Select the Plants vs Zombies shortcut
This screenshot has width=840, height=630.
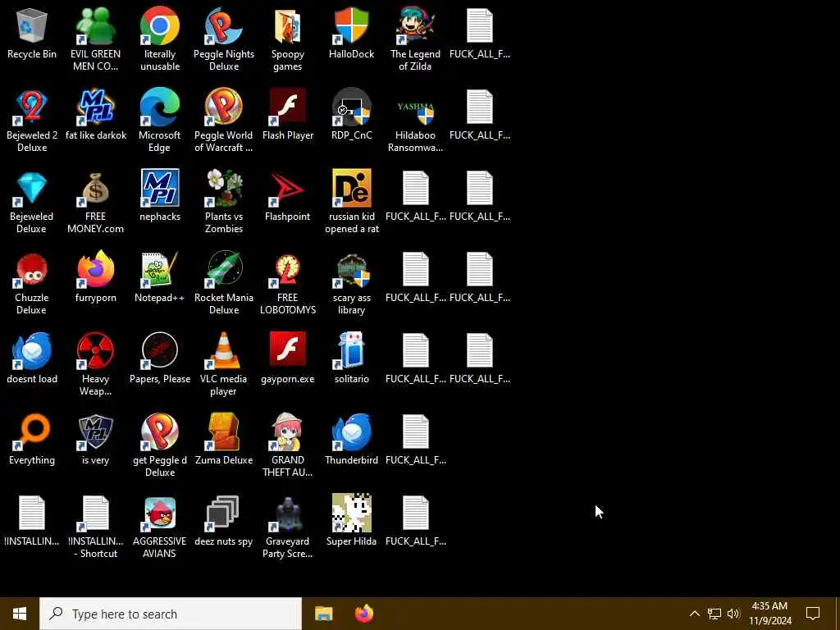224,202
